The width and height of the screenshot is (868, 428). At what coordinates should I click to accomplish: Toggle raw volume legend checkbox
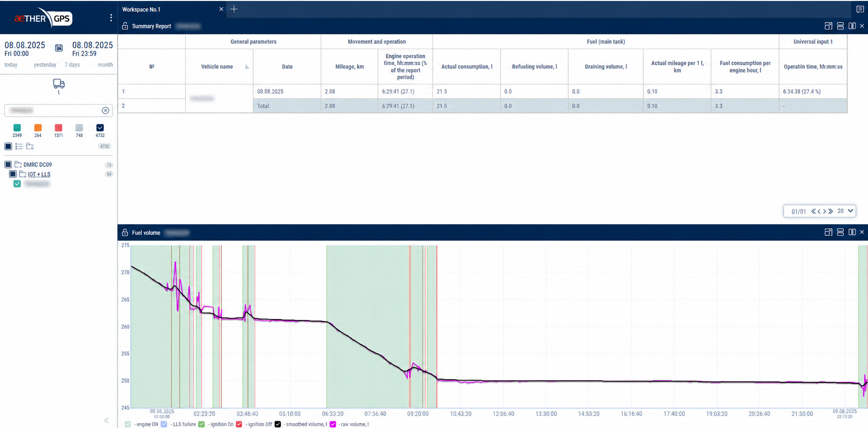point(333,424)
